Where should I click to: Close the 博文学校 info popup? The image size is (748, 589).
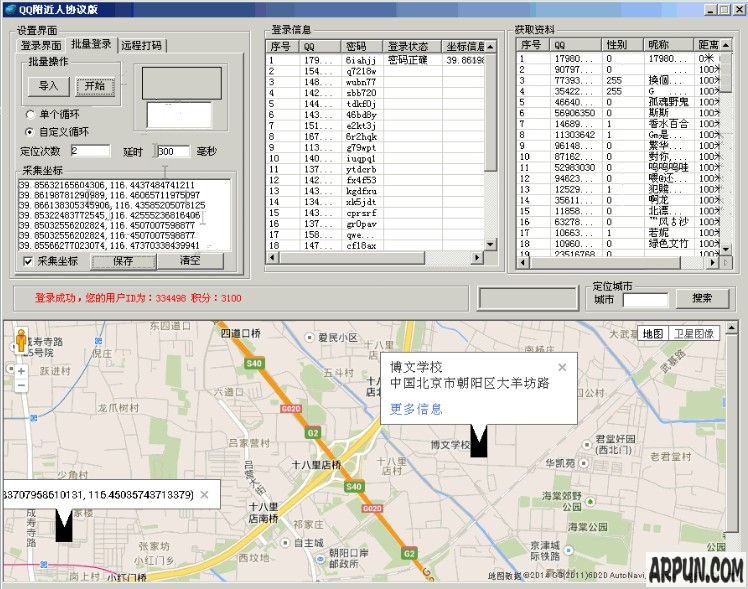(x=562, y=367)
